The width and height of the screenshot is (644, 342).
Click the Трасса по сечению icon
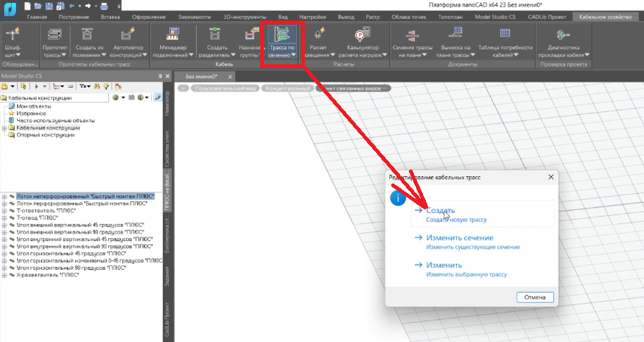[x=281, y=34]
